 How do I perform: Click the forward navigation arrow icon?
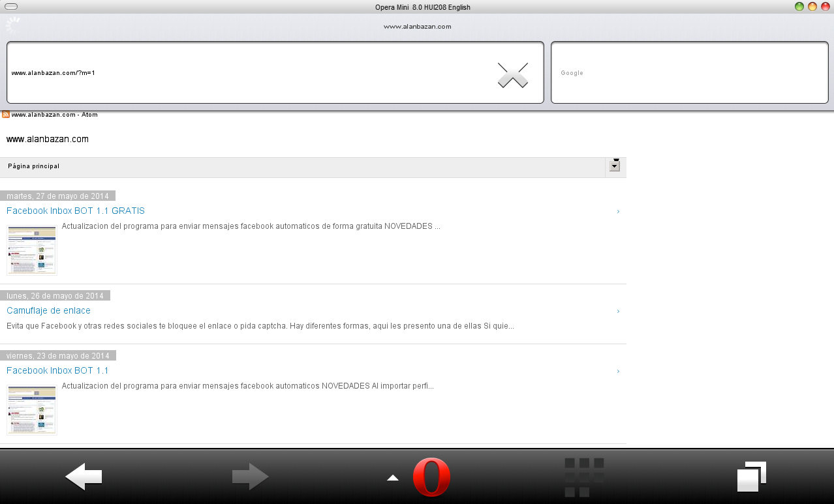251,477
